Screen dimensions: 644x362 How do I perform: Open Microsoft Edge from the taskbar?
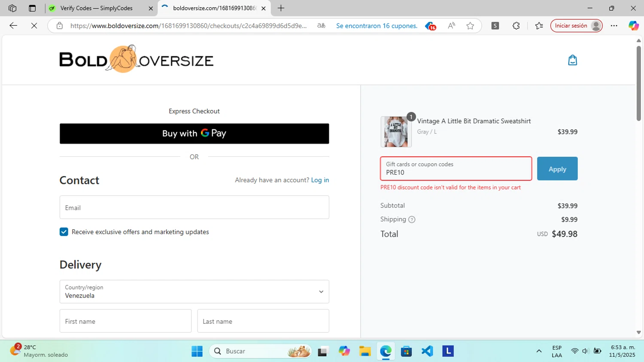tap(386, 351)
